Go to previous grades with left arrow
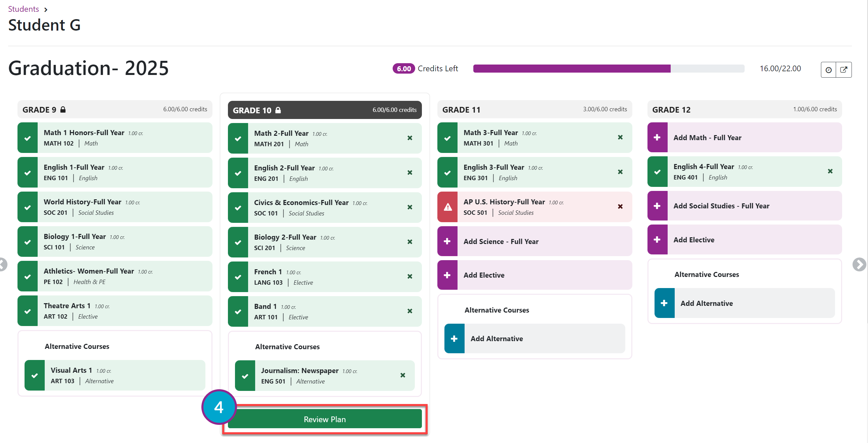The height and width of the screenshot is (443, 868). point(3,265)
